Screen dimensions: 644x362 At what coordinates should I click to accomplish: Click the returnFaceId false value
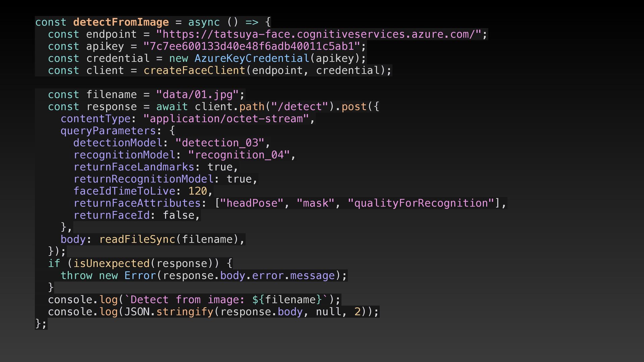178,215
